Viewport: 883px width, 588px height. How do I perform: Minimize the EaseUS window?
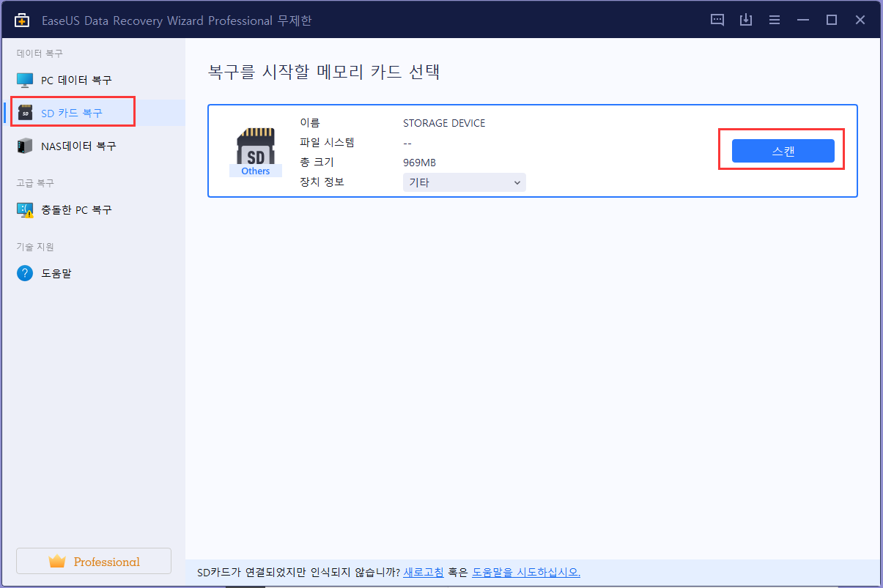pyautogui.click(x=803, y=20)
